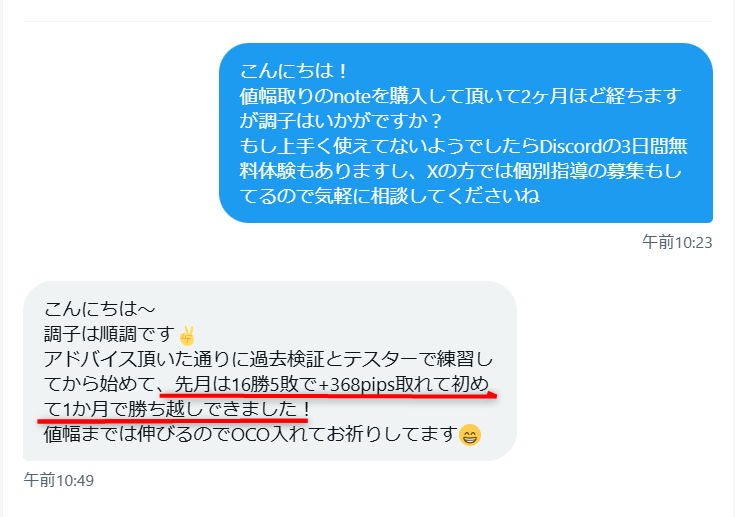The height and width of the screenshot is (517, 735).
Task: Click the 調子は順調です line
Action: [x=109, y=334]
